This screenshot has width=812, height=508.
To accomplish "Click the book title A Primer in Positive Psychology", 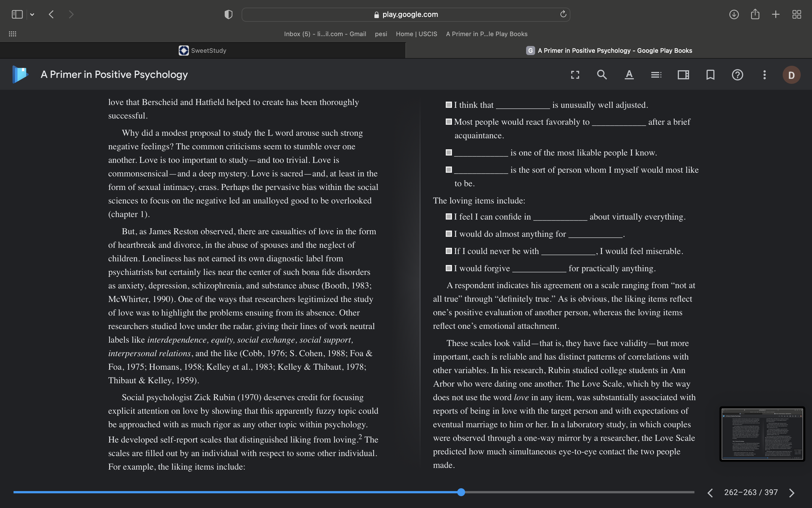I will point(114,75).
